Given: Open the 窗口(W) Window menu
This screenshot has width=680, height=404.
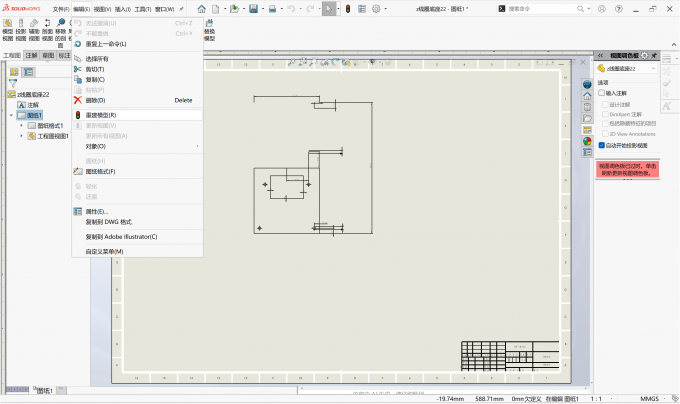Looking at the screenshot, I should [x=165, y=9].
